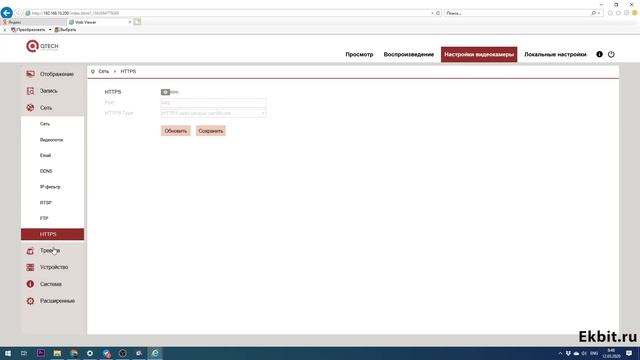
Task: Show hidden system tray icons chevron
Action: (x=560, y=353)
